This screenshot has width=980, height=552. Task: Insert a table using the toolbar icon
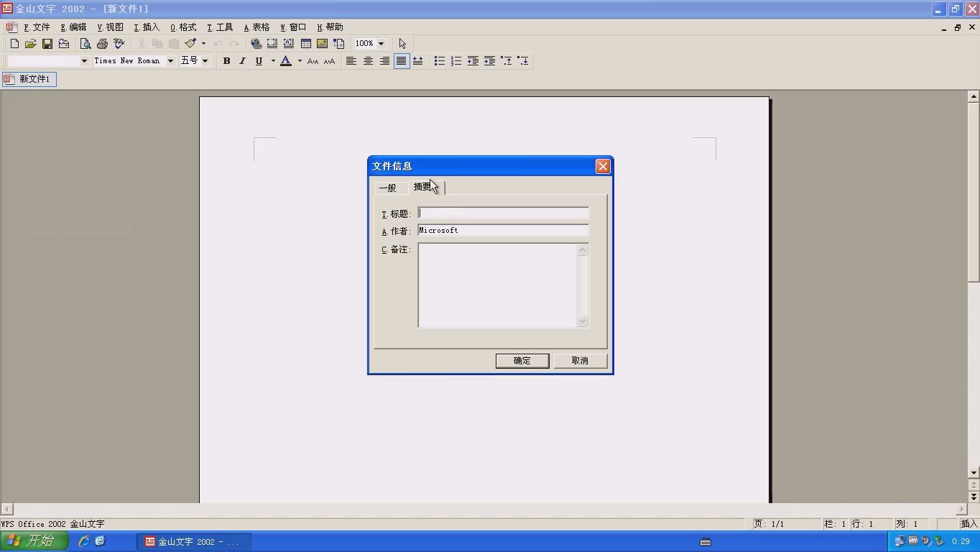(305, 44)
